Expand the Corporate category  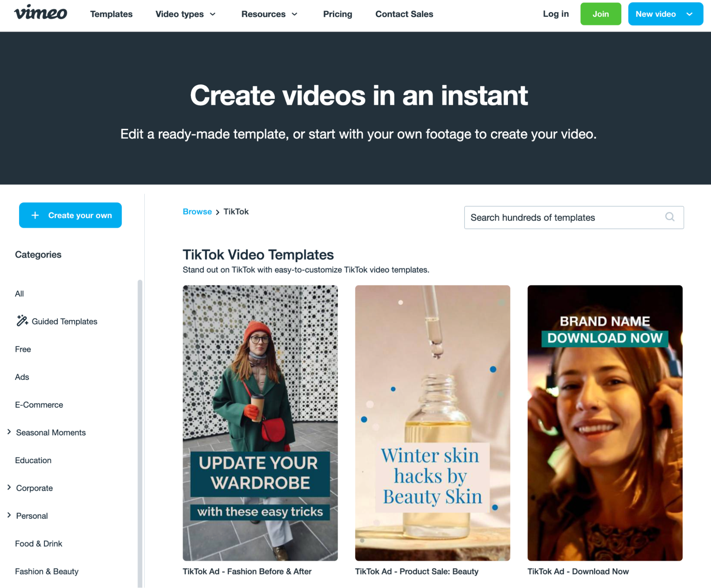click(x=9, y=487)
